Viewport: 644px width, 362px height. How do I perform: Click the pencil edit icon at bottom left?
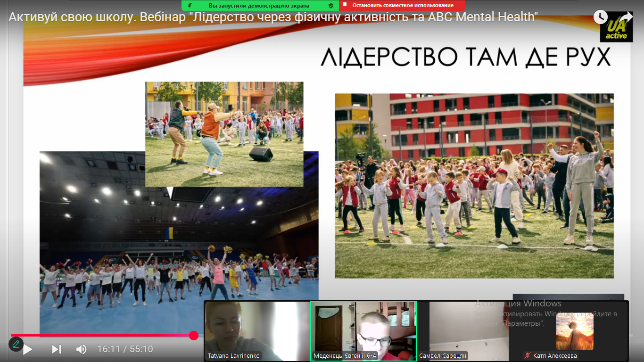coord(16,344)
